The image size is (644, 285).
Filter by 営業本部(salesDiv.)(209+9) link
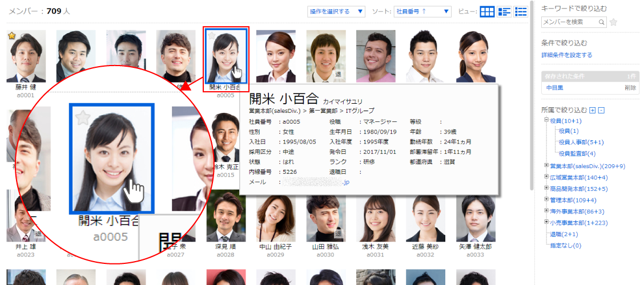pyautogui.click(x=587, y=166)
